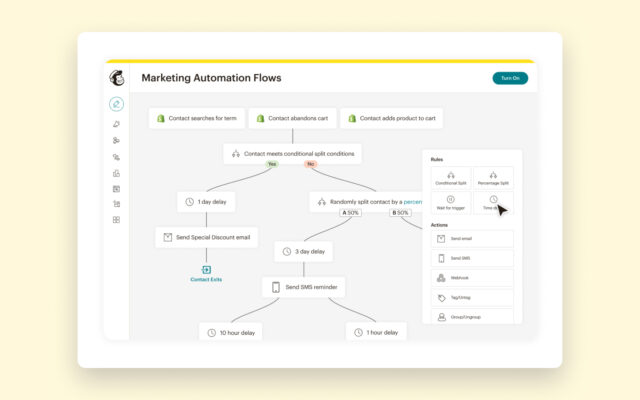Select the 1 hour delay step
This screenshot has width=640, height=400.
376,331
